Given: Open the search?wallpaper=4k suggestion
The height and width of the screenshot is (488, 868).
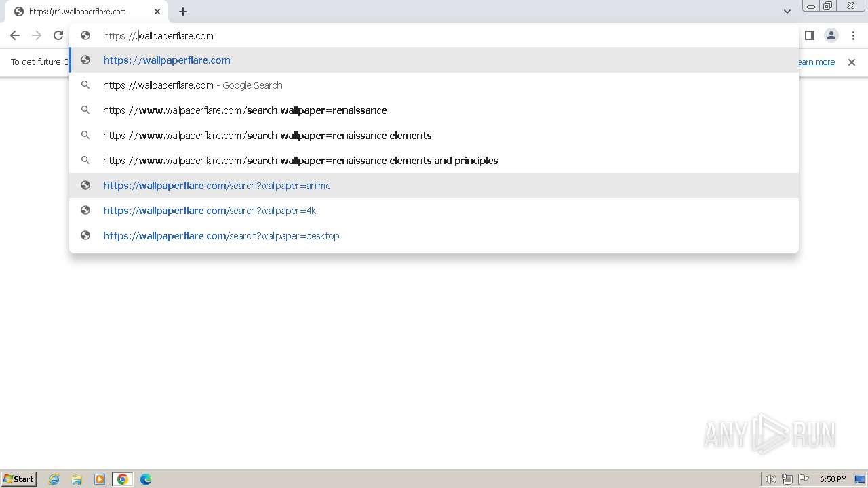Looking at the screenshot, I should 434,211.
